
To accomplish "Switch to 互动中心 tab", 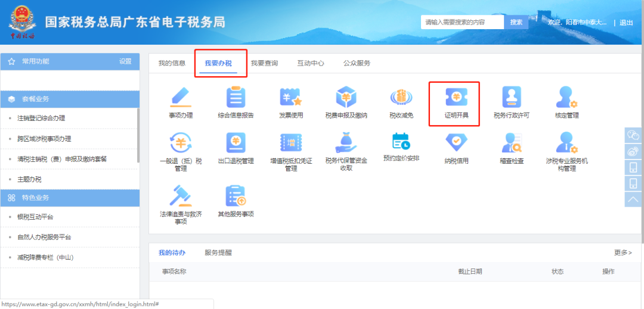I will [x=311, y=63].
